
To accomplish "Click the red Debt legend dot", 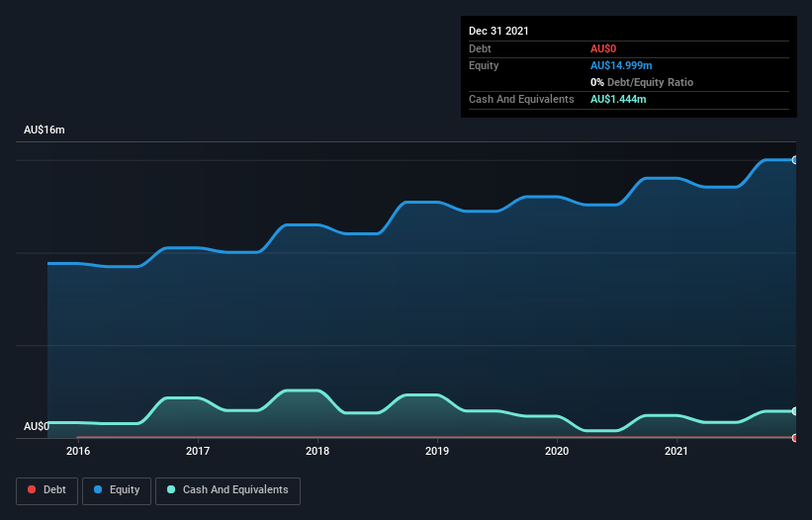I will pyautogui.click(x=32, y=489).
